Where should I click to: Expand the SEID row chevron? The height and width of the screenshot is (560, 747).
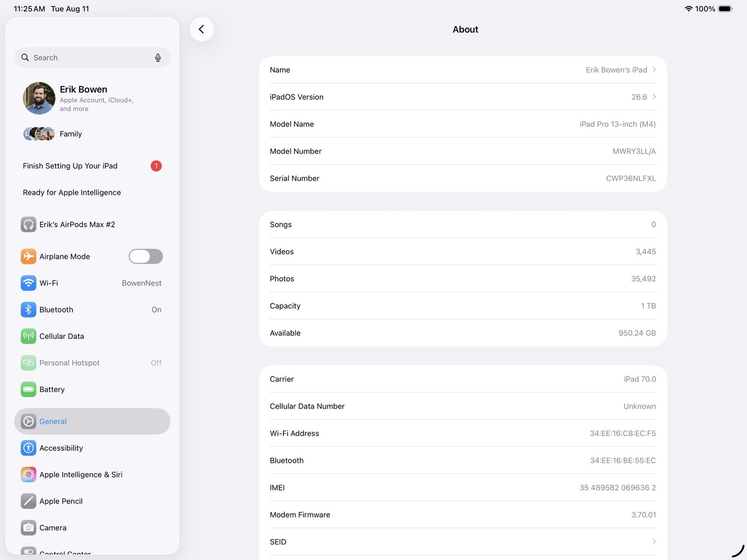(x=654, y=542)
